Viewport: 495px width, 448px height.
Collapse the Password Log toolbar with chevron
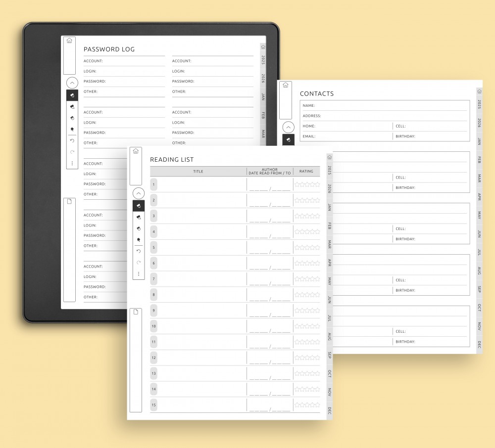click(x=72, y=83)
